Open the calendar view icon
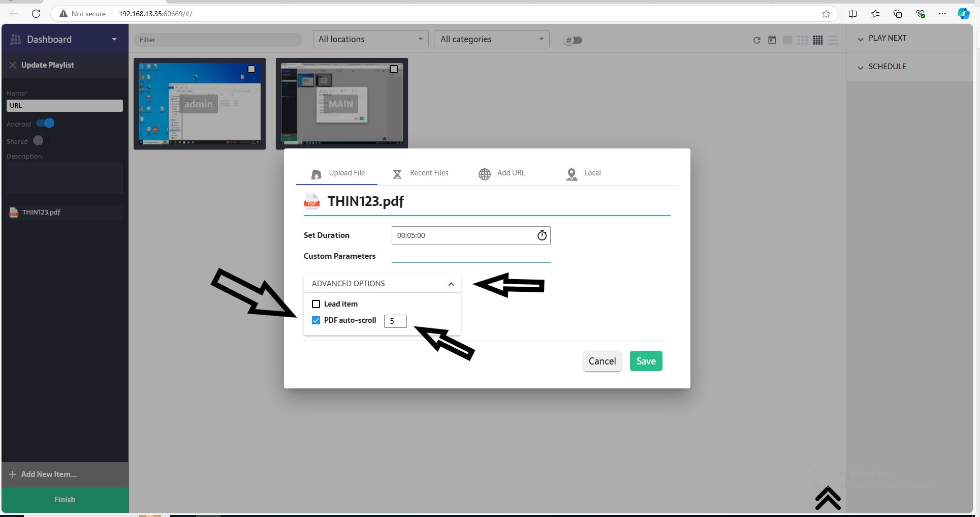Image resolution: width=980 pixels, height=517 pixels. [772, 40]
